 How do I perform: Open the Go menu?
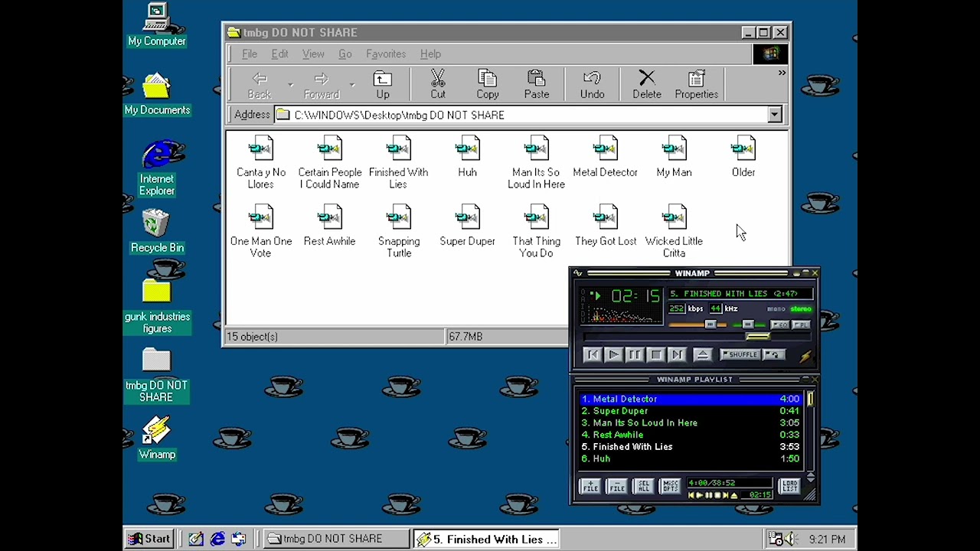345,54
